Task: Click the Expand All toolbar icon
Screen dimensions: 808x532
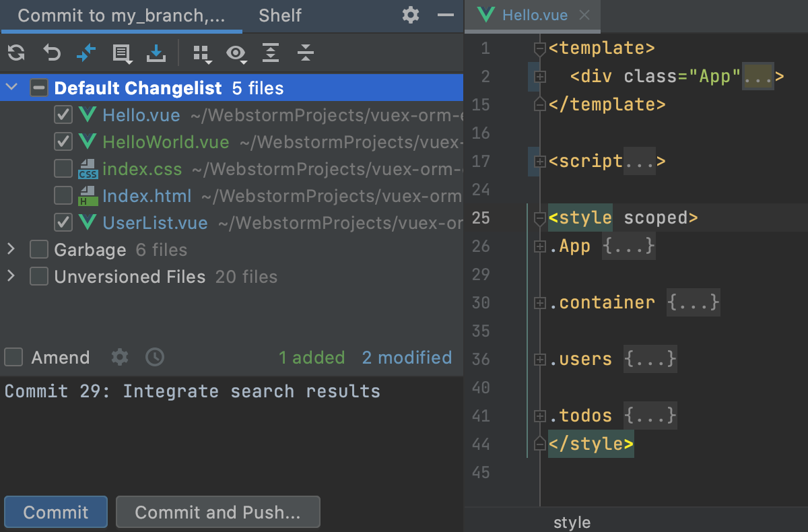Action: [271, 53]
